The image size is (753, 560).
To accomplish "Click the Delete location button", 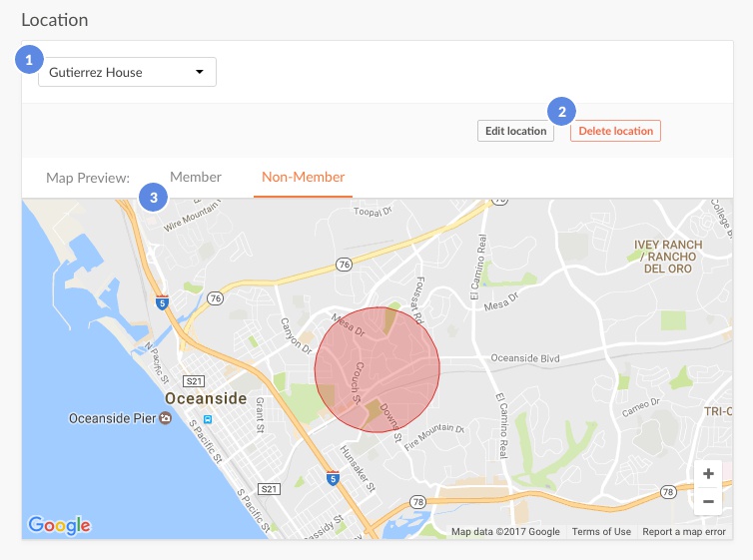I will click(x=615, y=131).
